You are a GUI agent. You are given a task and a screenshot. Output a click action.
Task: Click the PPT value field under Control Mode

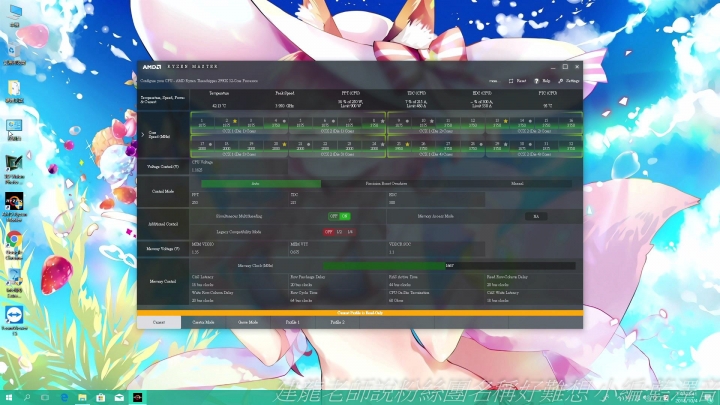(x=239, y=202)
